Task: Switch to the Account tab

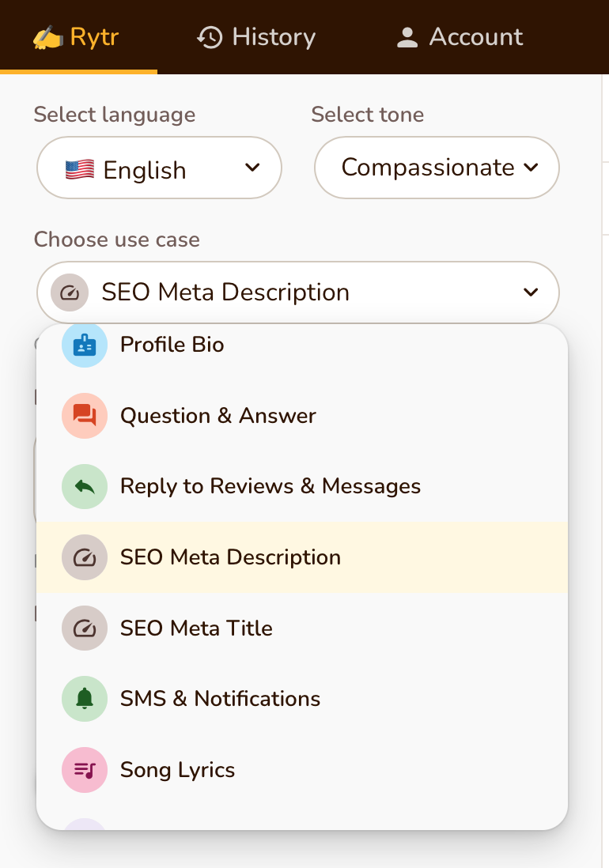Action: pyautogui.click(x=460, y=37)
